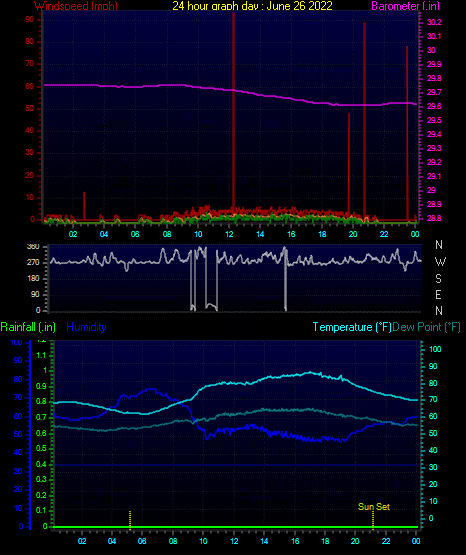Click the wind direction drop near hour 16
Screen dimensions: 466x555
(285, 279)
